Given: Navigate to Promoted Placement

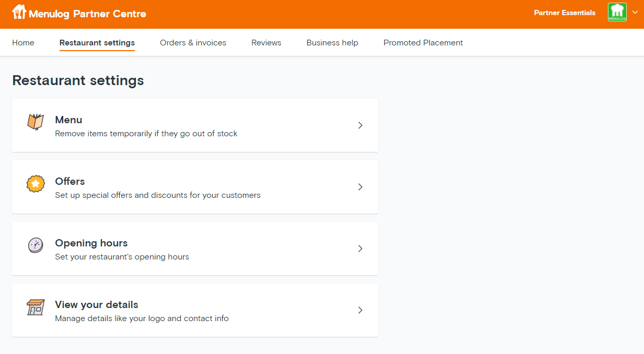Looking at the screenshot, I should click(x=423, y=42).
